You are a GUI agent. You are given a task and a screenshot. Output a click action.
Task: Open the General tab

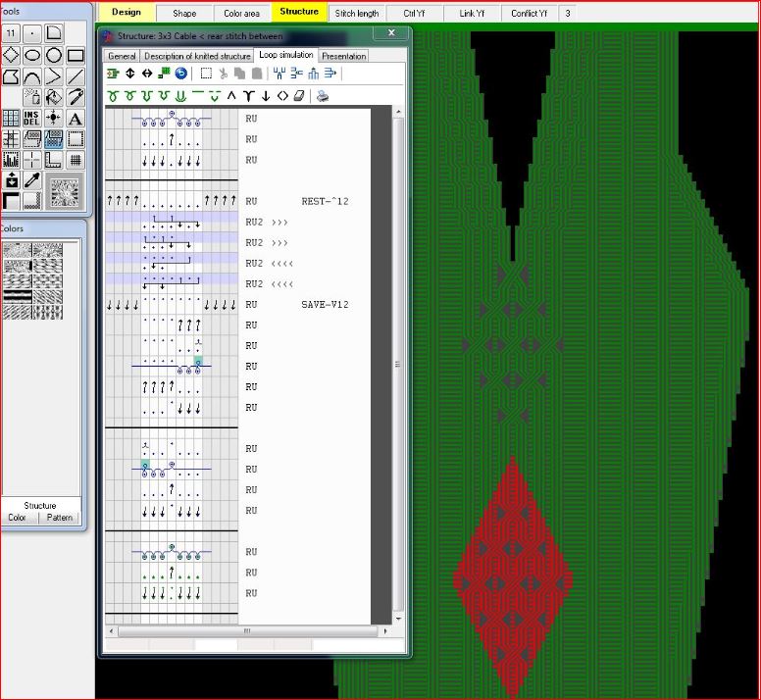click(122, 56)
